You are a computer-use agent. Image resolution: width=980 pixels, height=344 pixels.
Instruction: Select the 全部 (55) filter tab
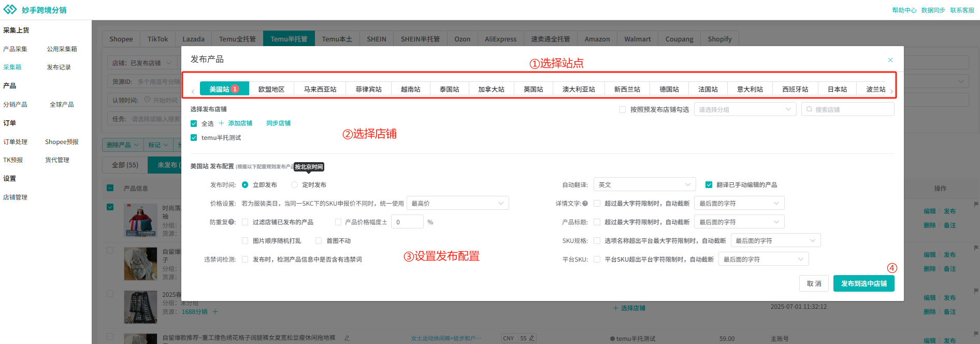pyautogui.click(x=125, y=165)
